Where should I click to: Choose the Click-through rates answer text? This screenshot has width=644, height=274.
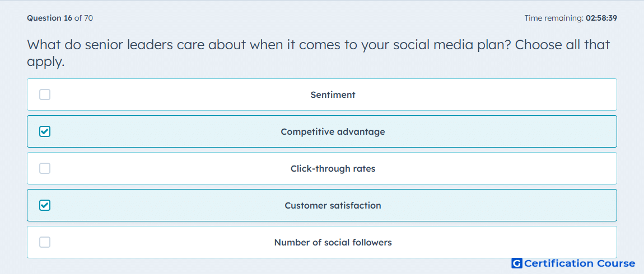[333, 168]
